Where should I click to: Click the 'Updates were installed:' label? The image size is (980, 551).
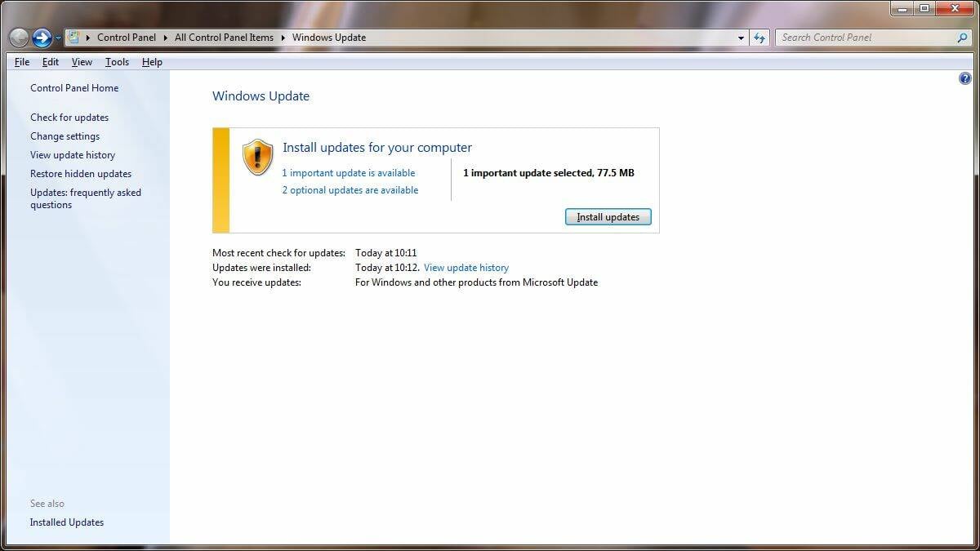tap(261, 268)
